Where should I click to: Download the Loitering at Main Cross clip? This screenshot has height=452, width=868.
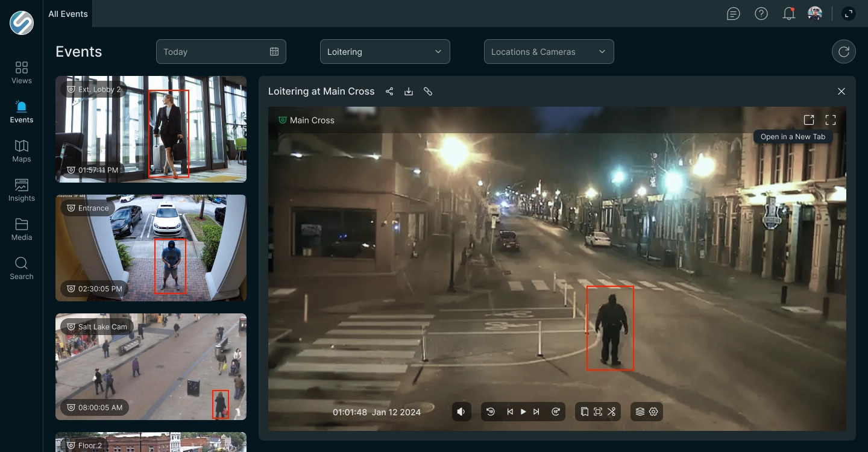point(409,92)
